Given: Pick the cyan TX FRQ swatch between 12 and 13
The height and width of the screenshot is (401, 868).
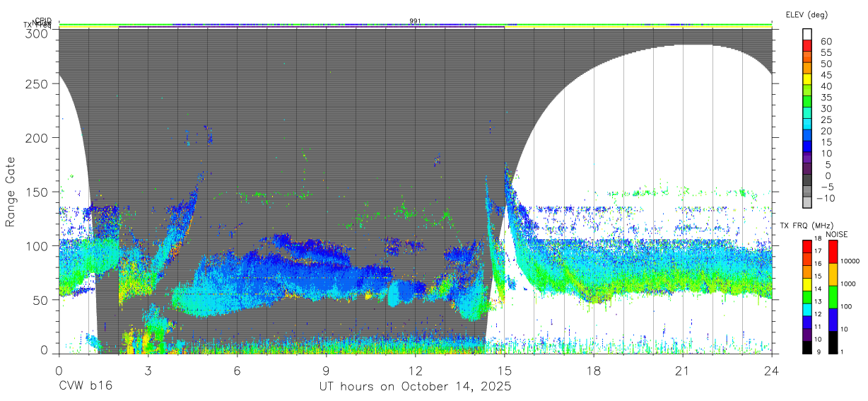Looking at the screenshot, I should point(807,309).
